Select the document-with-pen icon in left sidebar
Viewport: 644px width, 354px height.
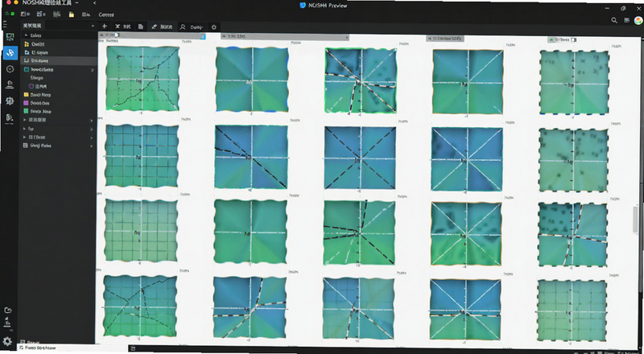coord(10,117)
